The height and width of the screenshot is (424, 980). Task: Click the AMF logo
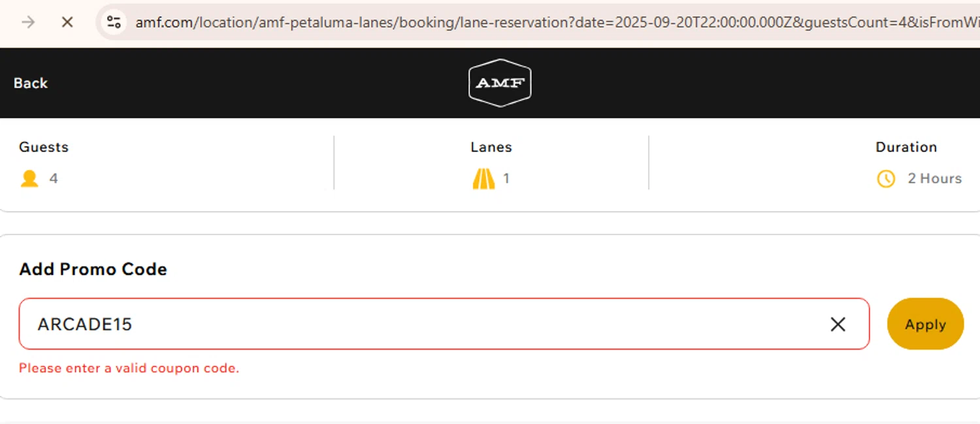coord(500,83)
